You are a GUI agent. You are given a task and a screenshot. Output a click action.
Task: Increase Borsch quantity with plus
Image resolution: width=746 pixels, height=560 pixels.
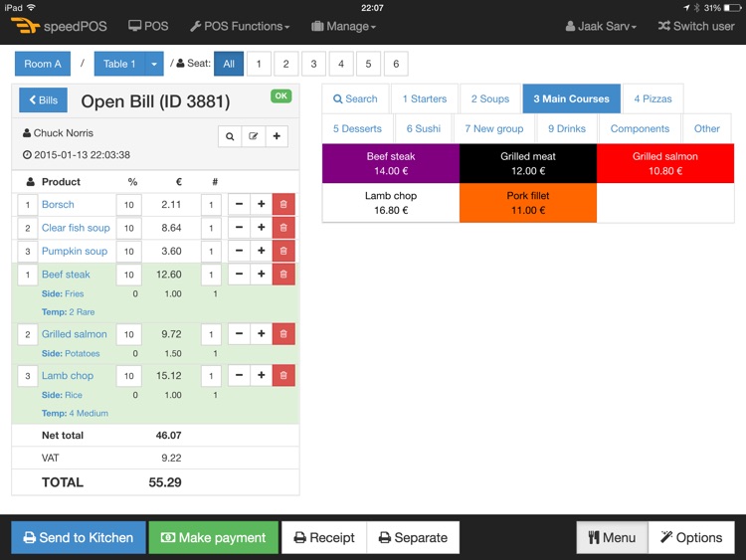[x=262, y=204]
